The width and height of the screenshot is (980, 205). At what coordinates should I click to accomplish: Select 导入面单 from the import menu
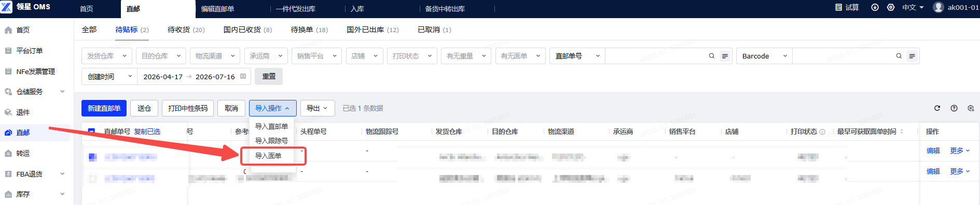(268, 156)
